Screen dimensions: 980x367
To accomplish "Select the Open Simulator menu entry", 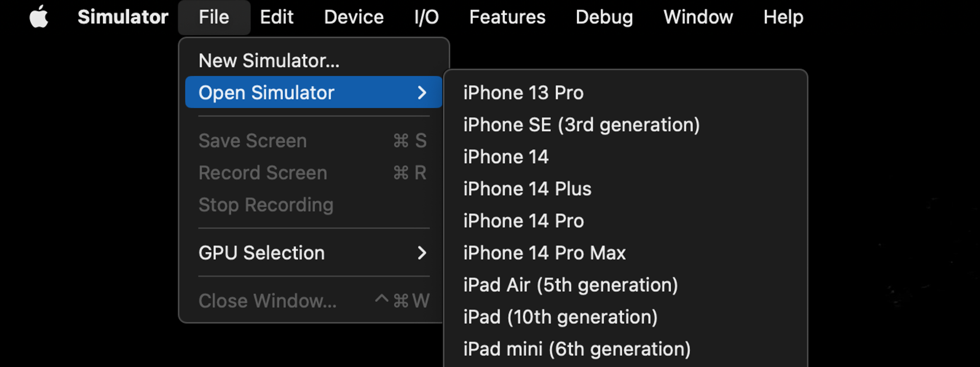I will point(313,92).
